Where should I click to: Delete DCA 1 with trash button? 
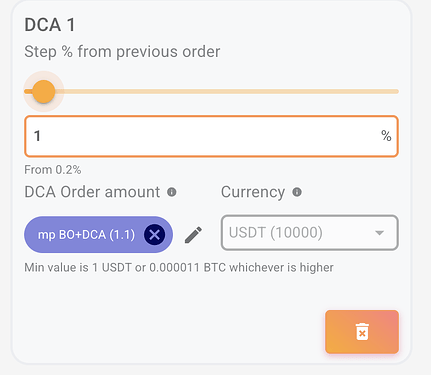point(362,332)
